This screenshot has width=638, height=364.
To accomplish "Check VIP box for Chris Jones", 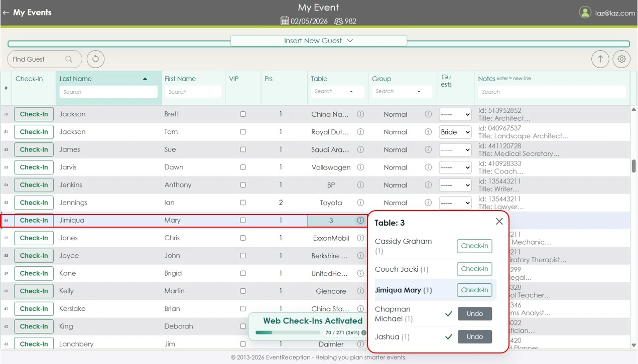I will point(243,238).
